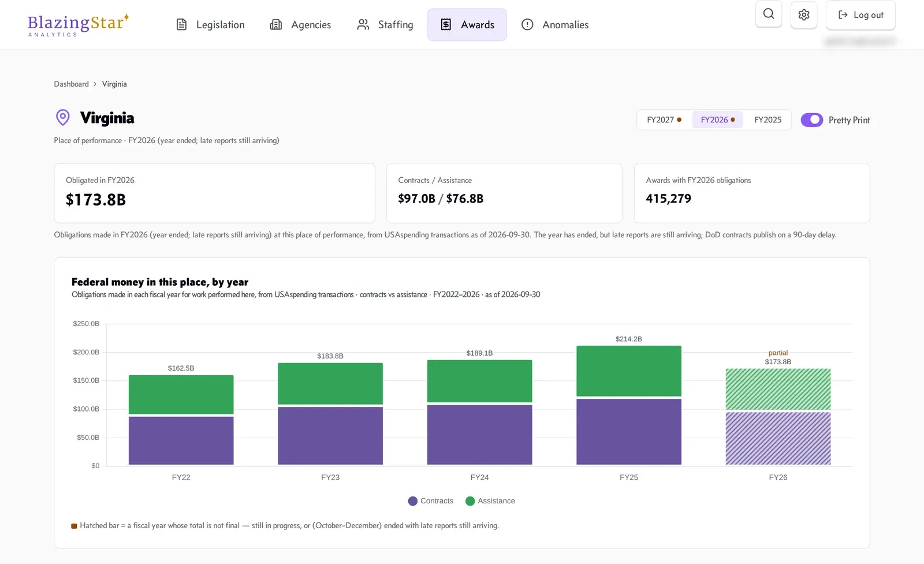Click the FY22 purple contracts bar
Screen dimensions: 924x564
[181, 440]
